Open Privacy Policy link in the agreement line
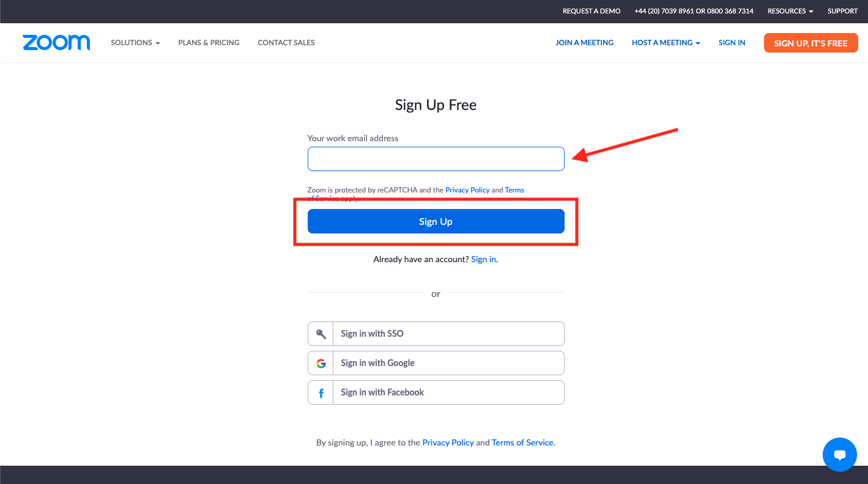Viewport: 868px width, 484px height. (x=448, y=442)
